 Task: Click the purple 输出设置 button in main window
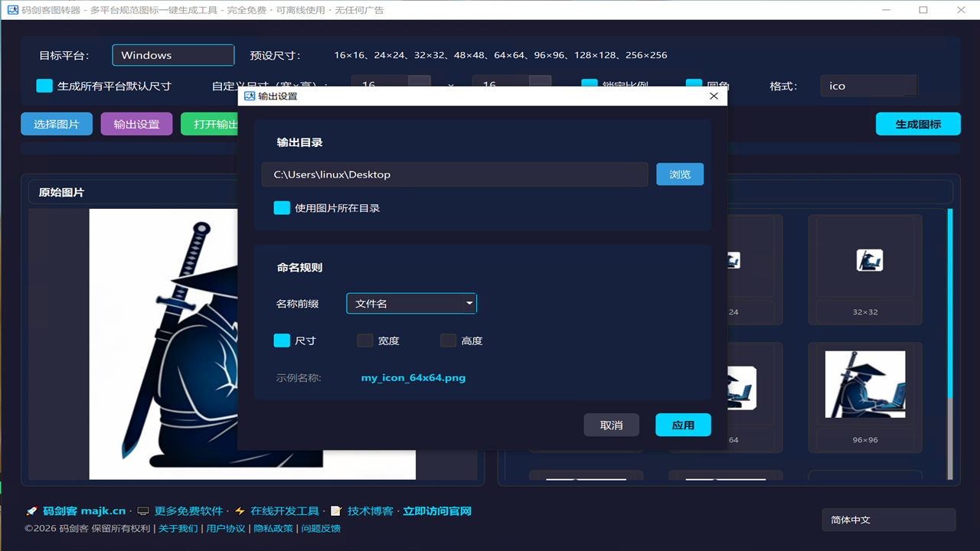tap(136, 124)
